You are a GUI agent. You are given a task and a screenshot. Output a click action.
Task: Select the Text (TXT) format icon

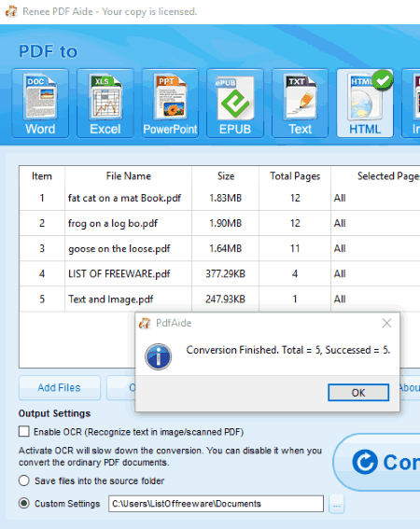(301, 104)
